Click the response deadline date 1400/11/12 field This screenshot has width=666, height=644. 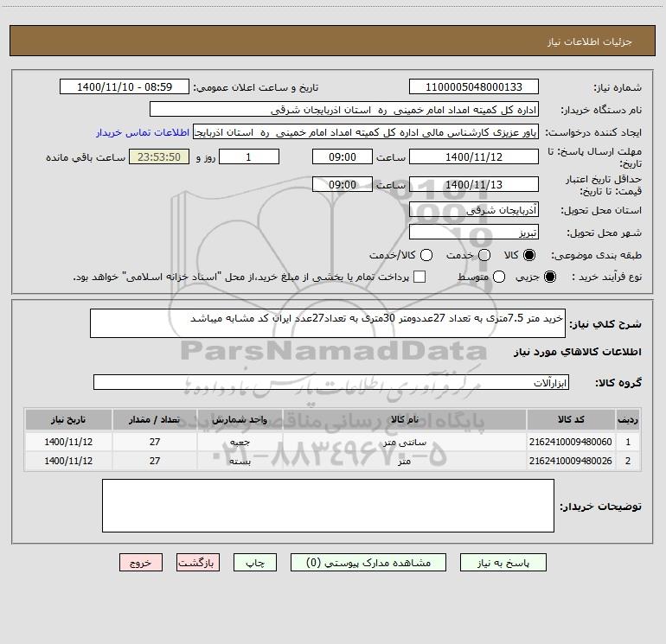point(474,156)
